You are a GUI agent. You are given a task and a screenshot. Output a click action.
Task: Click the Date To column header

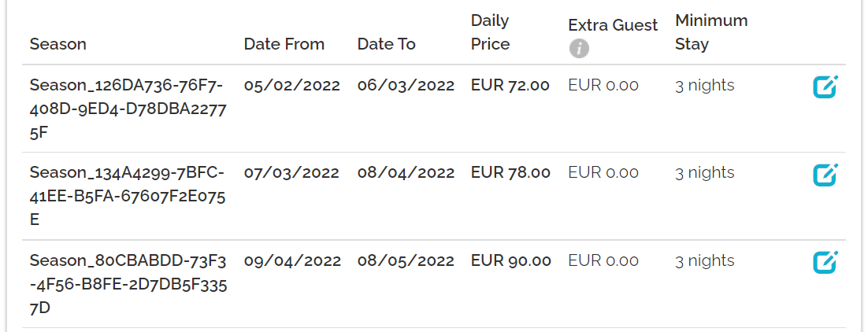386,44
